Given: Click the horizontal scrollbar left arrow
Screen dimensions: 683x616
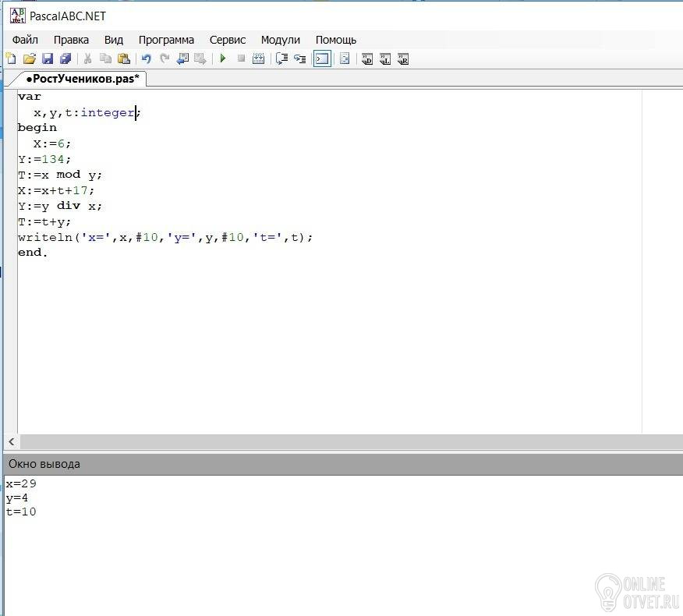Looking at the screenshot, I should point(9,441).
